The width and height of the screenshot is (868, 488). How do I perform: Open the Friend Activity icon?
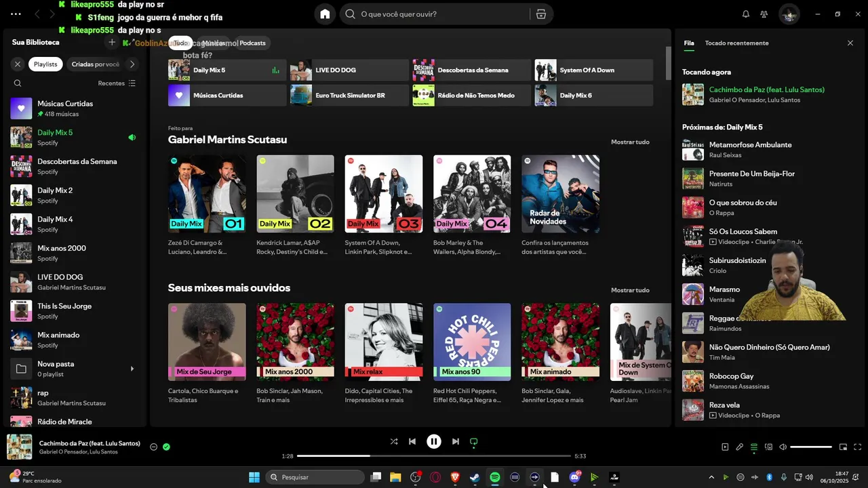[x=764, y=14]
